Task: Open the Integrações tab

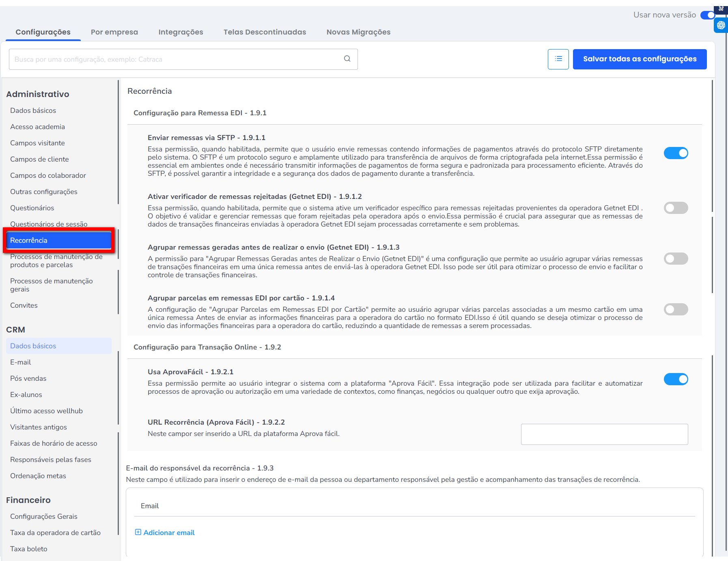Action: click(181, 32)
